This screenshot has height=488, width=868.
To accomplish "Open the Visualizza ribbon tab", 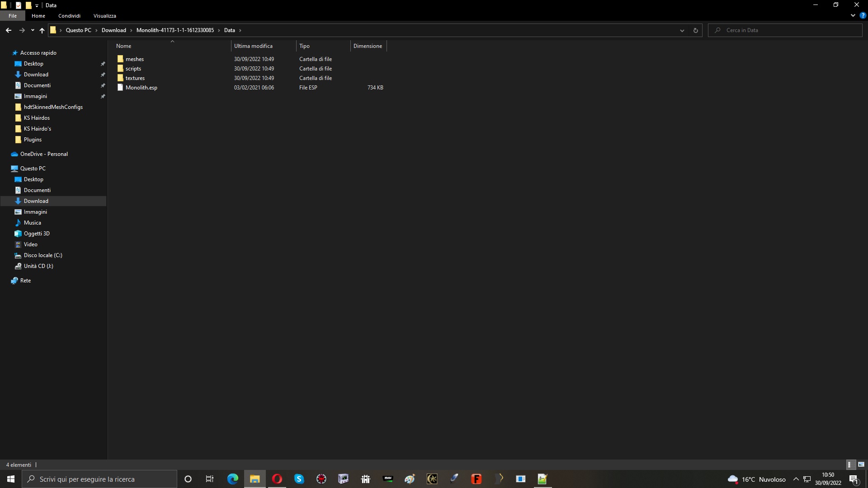I will 105,16.
